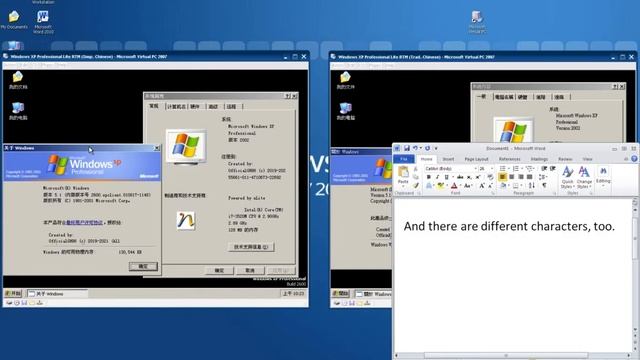Viewport: 640px width, 360px height.
Task: Open the font size dropdown showing 26
Action: point(491,169)
